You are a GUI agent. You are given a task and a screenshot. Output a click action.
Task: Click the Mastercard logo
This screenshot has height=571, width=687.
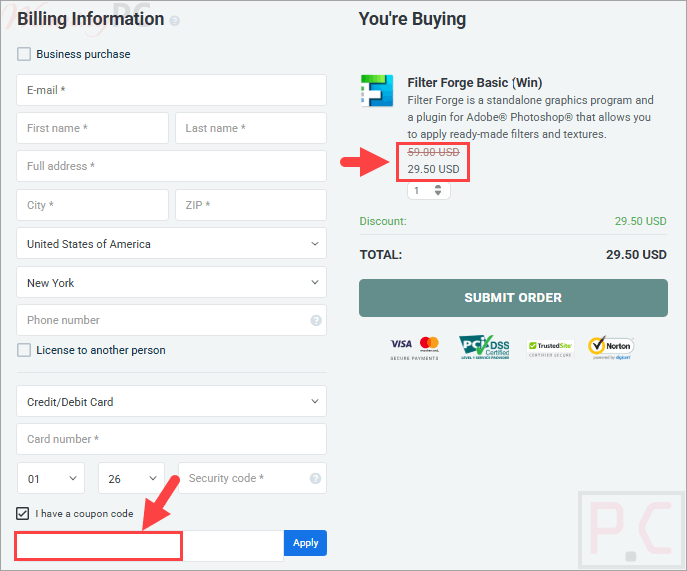point(429,344)
